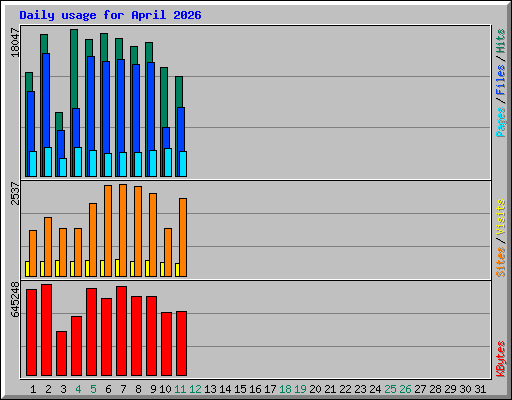Click day label 21 on the x-axis
512x400 pixels.
point(330,389)
